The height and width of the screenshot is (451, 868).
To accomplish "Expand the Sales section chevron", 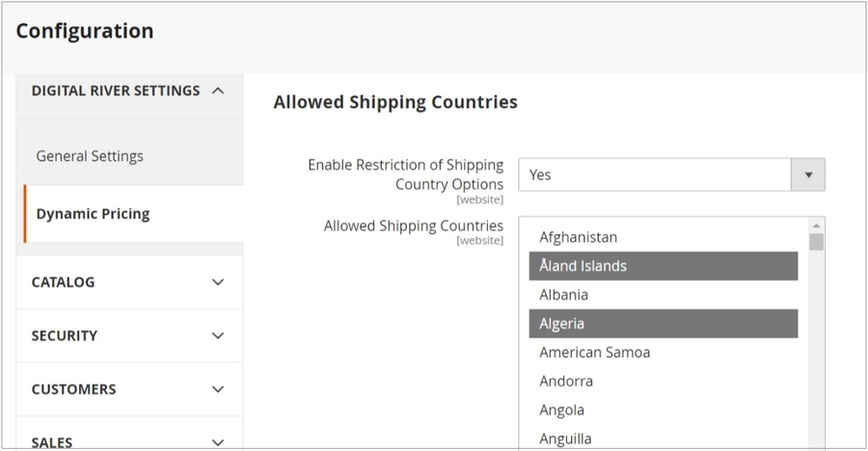I will coord(218,441).
